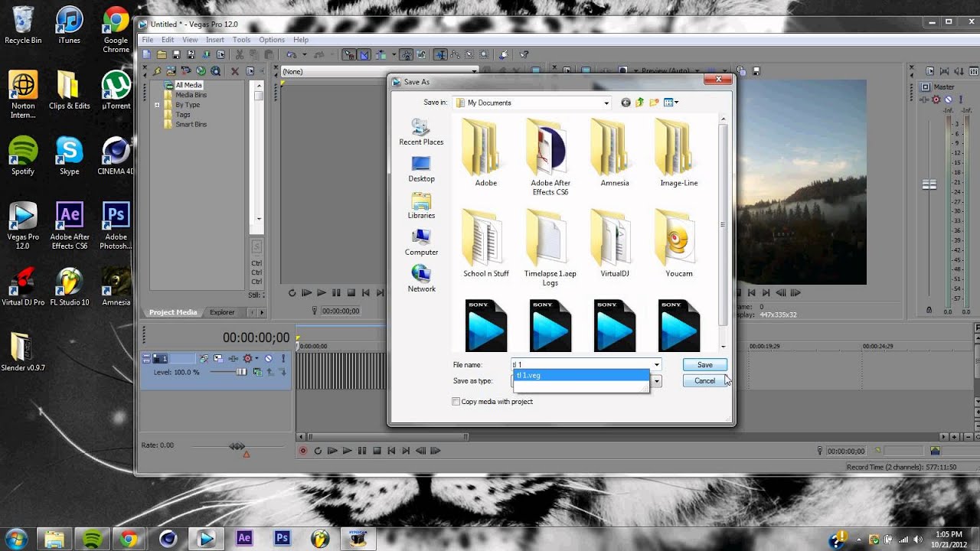Image resolution: width=980 pixels, height=551 pixels.
Task: Select Media Bins in the tree
Action: [191, 95]
